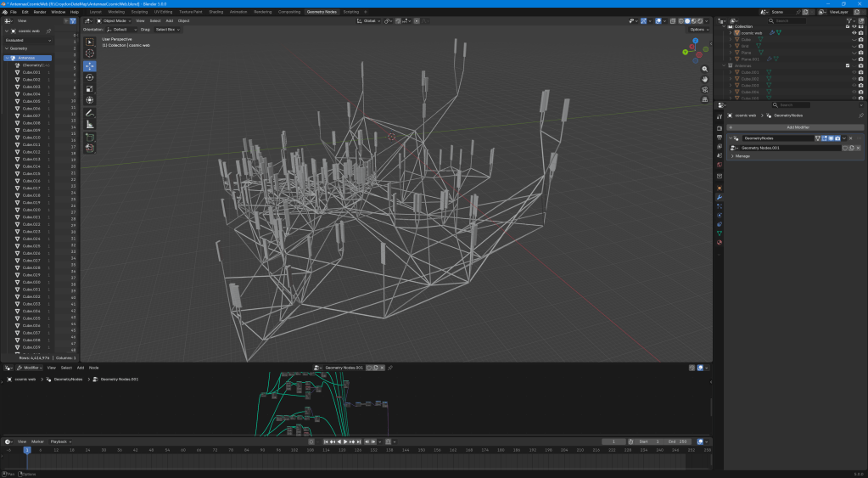Toggle Antennas collection exclude checkbox
The image size is (868, 478).
point(848,65)
